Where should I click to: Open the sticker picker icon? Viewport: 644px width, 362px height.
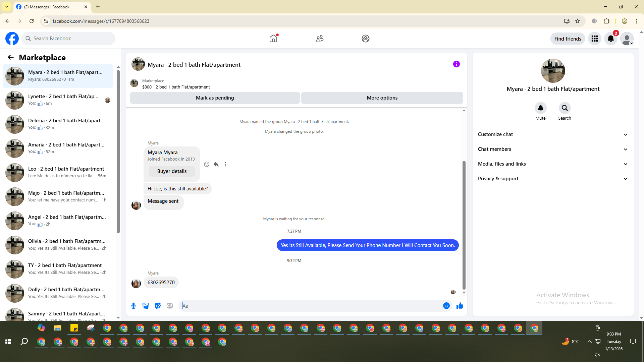click(158, 306)
